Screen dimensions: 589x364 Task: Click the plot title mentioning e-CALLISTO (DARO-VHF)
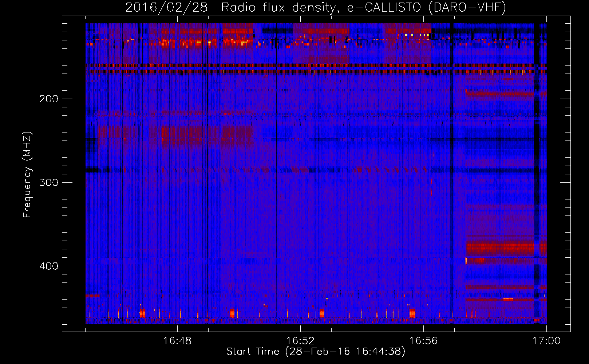[x=316, y=8]
